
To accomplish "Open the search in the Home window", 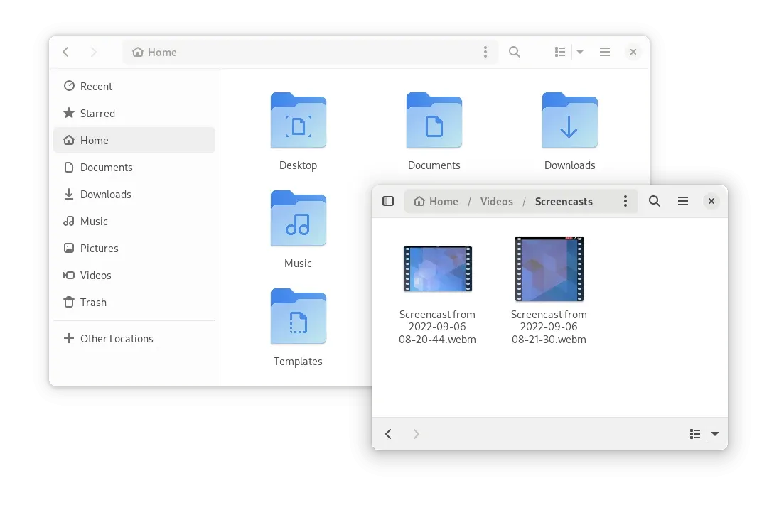I will click(515, 52).
